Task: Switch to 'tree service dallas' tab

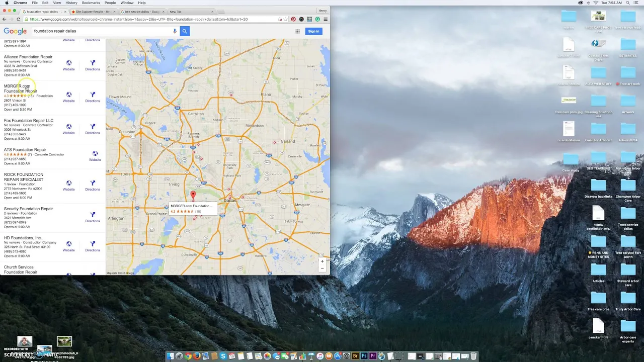Action: (x=141, y=12)
